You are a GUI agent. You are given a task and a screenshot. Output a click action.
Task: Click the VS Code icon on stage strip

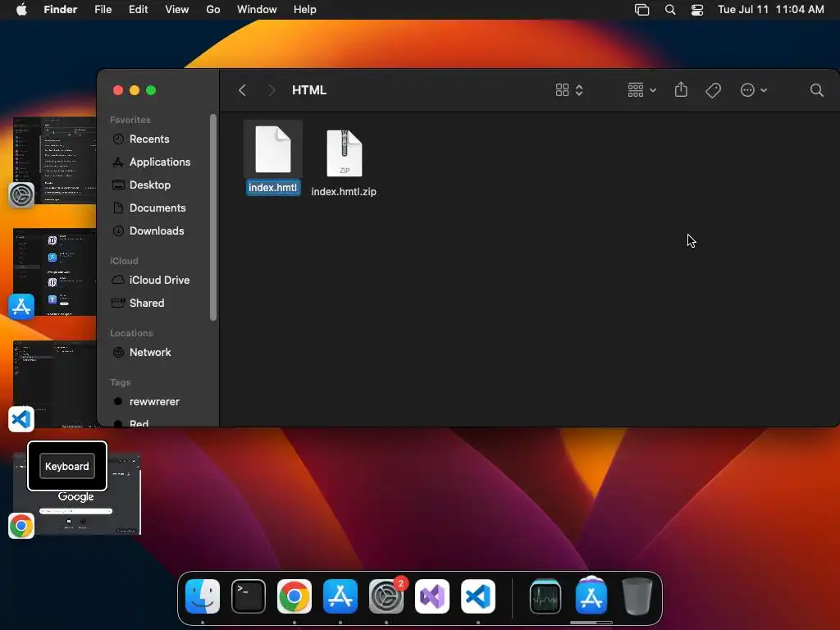(x=21, y=419)
